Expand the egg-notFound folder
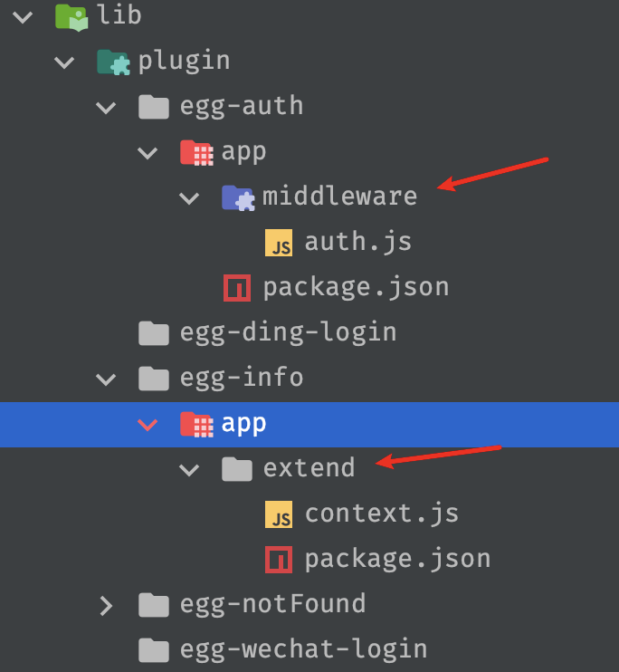The width and height of the screenshot is (619, 672). tap(107, 604)
